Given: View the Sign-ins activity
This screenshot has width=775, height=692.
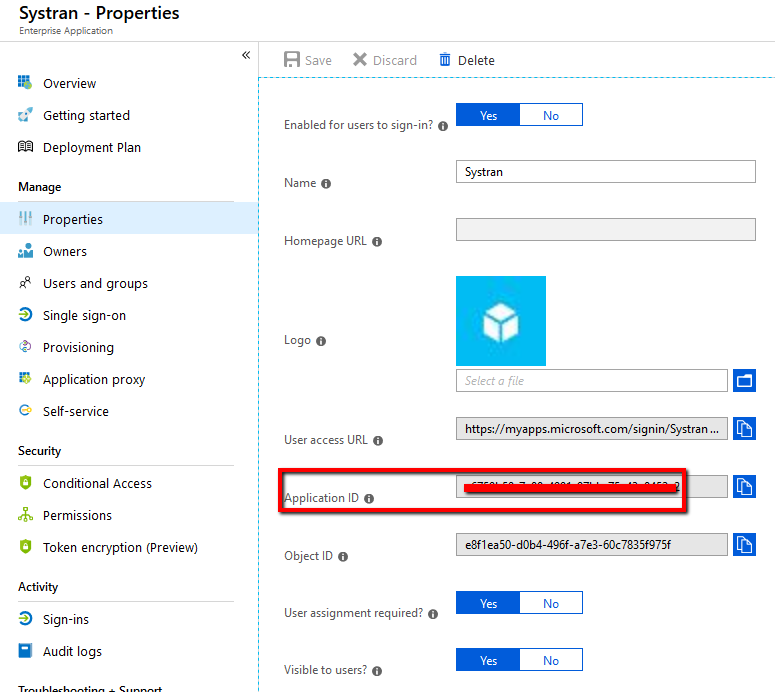Looking at the screenshot, I should tap(66, 620).
